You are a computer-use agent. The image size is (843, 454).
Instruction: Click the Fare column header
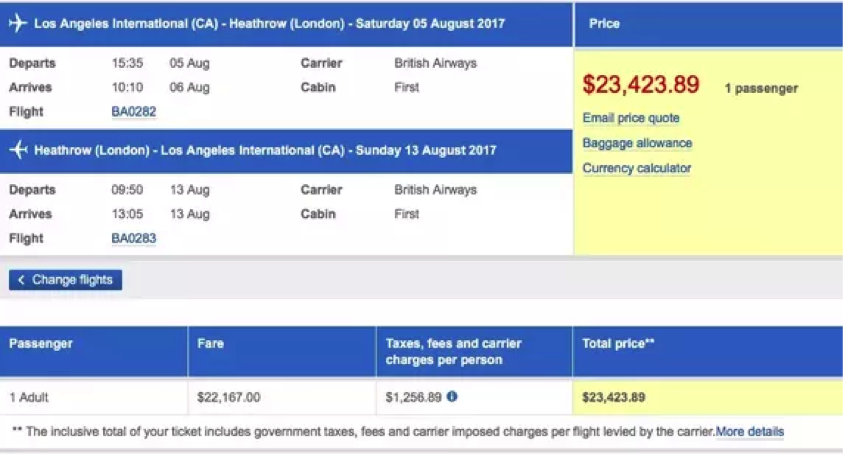point(211,344)
